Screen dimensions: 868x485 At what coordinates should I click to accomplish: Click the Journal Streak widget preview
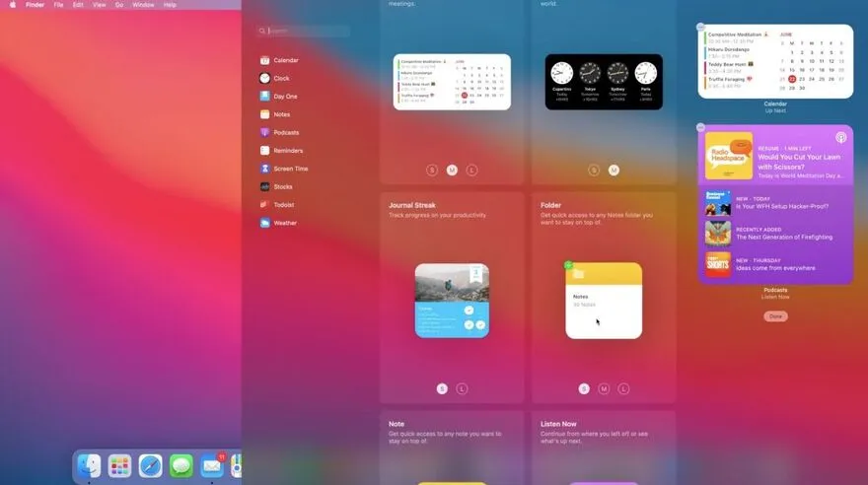[x=453, y=301]
